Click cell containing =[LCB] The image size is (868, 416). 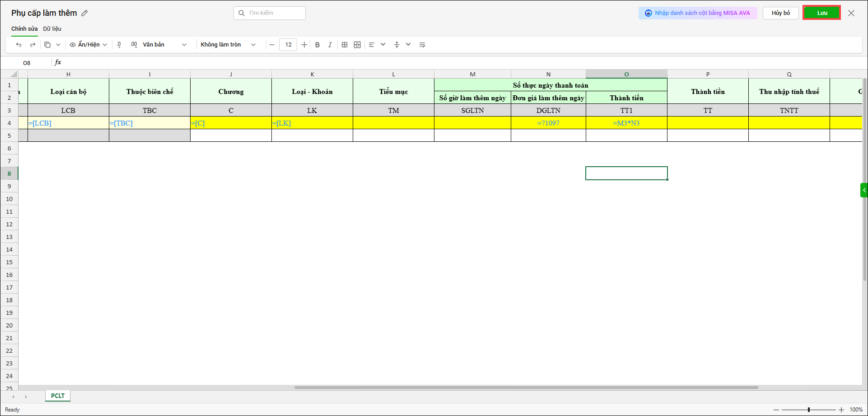coord(68,123)
